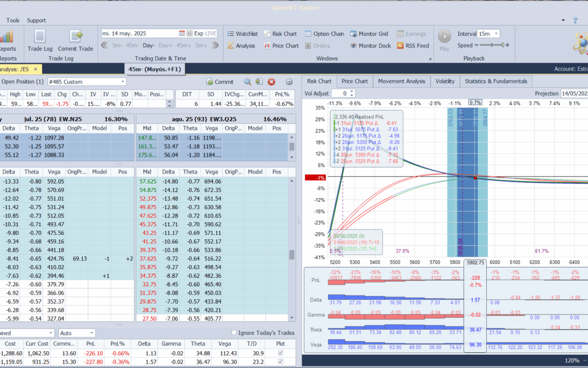
Task: Open the Orders window
Action: 317,46
